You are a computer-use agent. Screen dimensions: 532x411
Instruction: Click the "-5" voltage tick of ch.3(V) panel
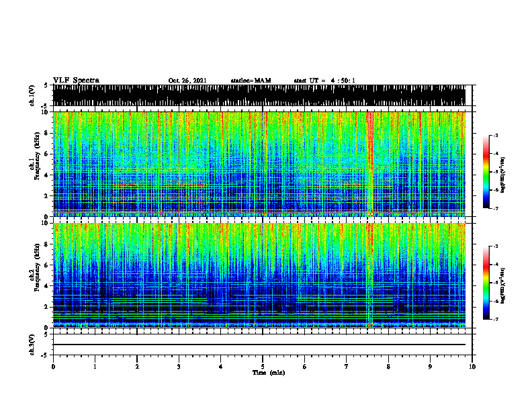click(x=45, y=355)
